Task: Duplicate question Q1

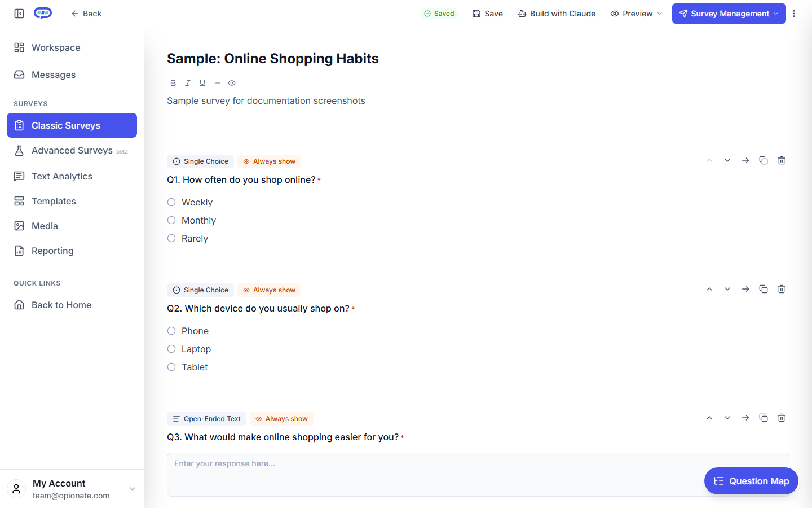Action: point(764,160)
